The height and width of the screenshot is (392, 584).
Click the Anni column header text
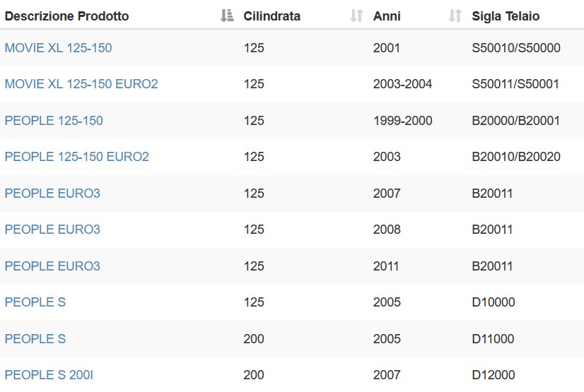tap(387, 16)
